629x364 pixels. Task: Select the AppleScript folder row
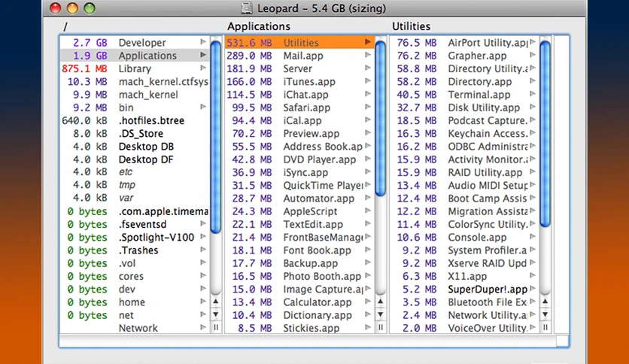pos(299,211)
